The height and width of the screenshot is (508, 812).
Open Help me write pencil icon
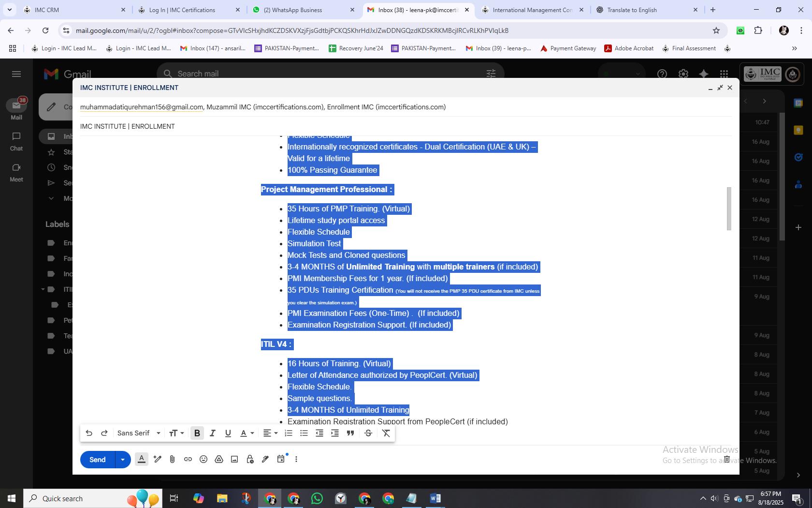157,459
